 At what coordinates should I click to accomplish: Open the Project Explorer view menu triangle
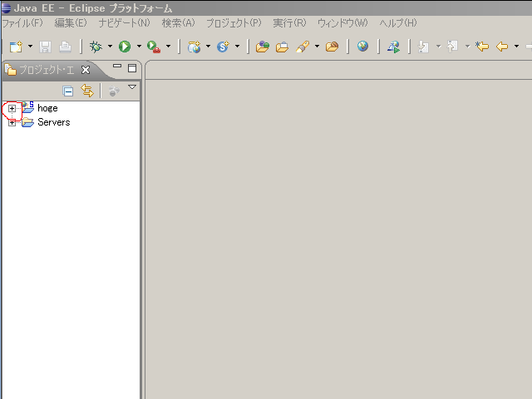[x=132, y=87]
